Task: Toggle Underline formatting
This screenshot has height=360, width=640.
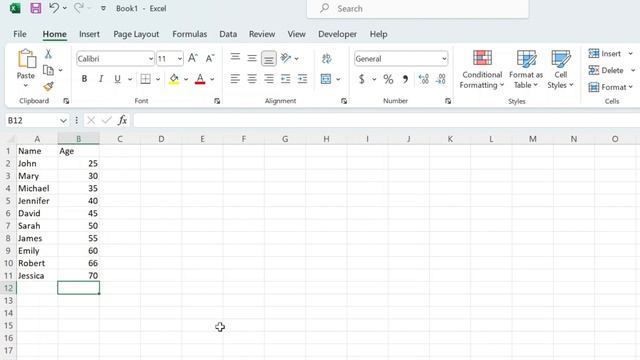Action: tap(117, 79)
